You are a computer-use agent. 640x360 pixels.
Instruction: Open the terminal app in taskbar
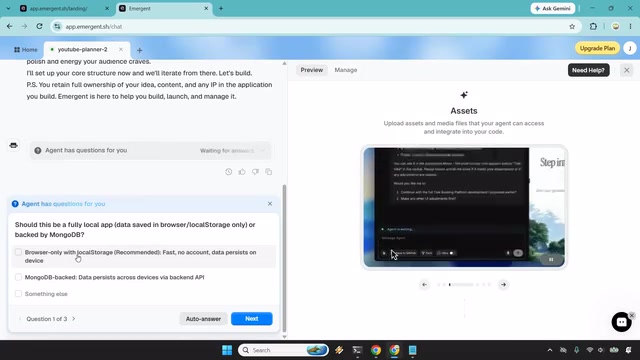click(357, 350)
